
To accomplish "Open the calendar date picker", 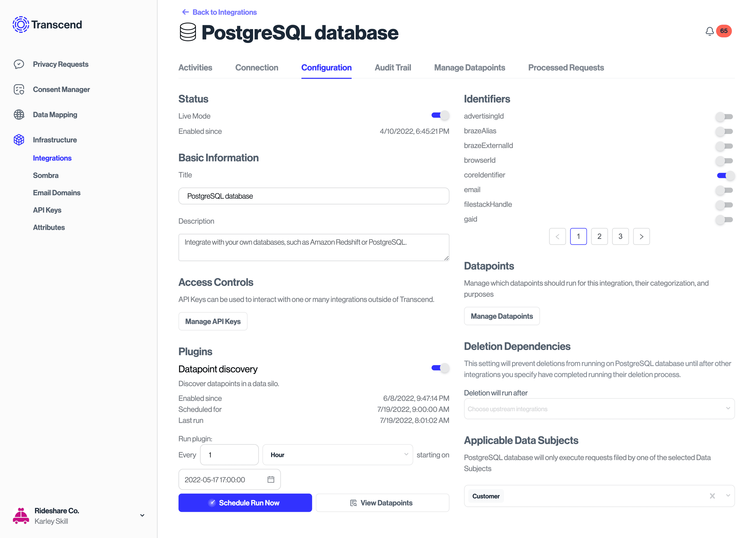I will coord(271,479).
